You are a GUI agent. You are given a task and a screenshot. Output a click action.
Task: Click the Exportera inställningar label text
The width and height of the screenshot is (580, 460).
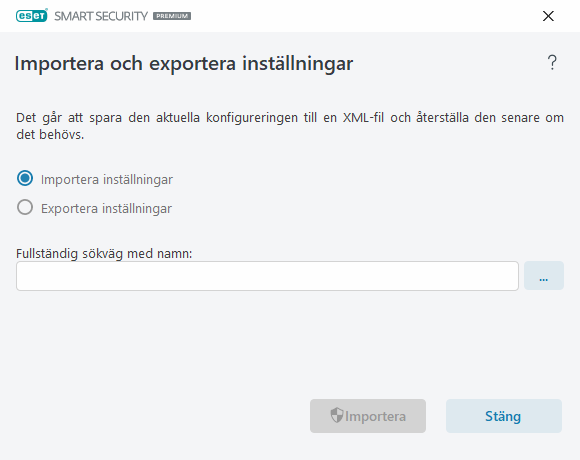[107, 209]
